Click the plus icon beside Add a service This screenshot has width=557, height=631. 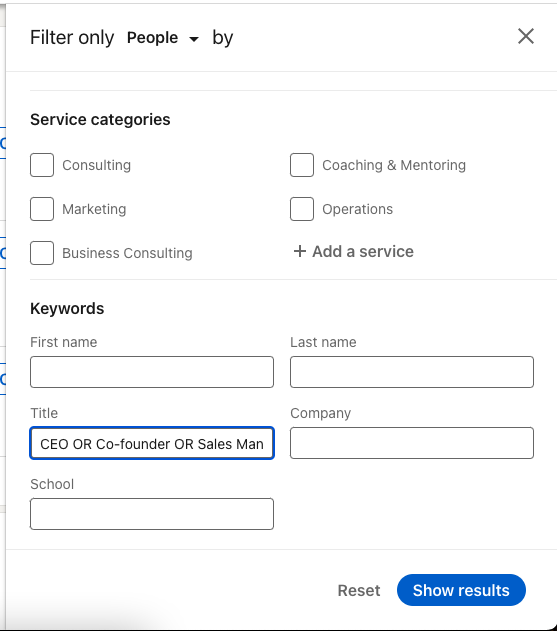(x=299, y=252)
